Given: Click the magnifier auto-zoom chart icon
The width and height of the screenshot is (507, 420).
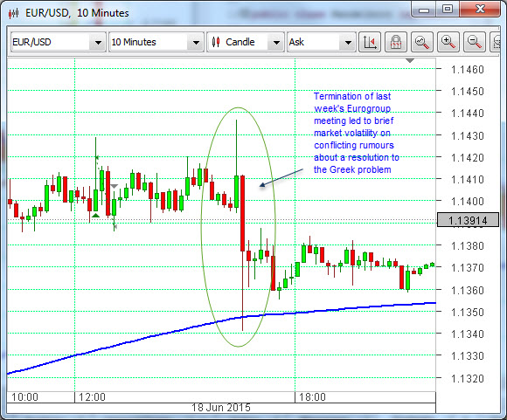Looking at the screenshot, I should click(x=422, y=42).
